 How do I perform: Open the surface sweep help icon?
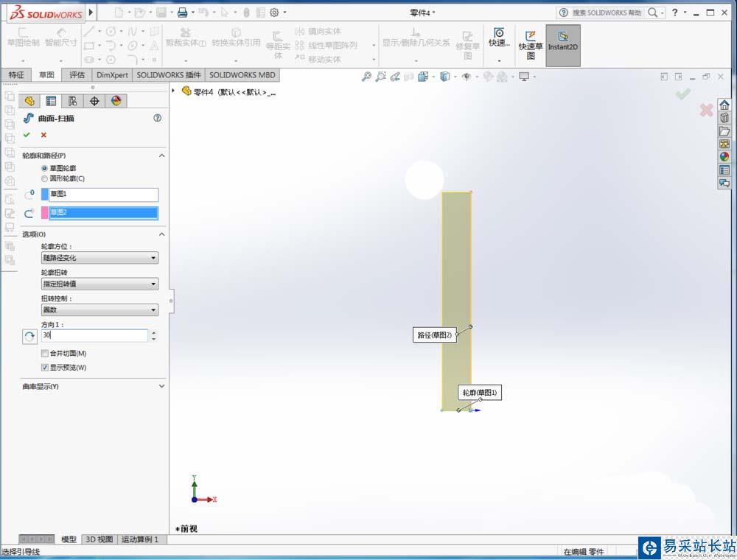tap(157, 118)
